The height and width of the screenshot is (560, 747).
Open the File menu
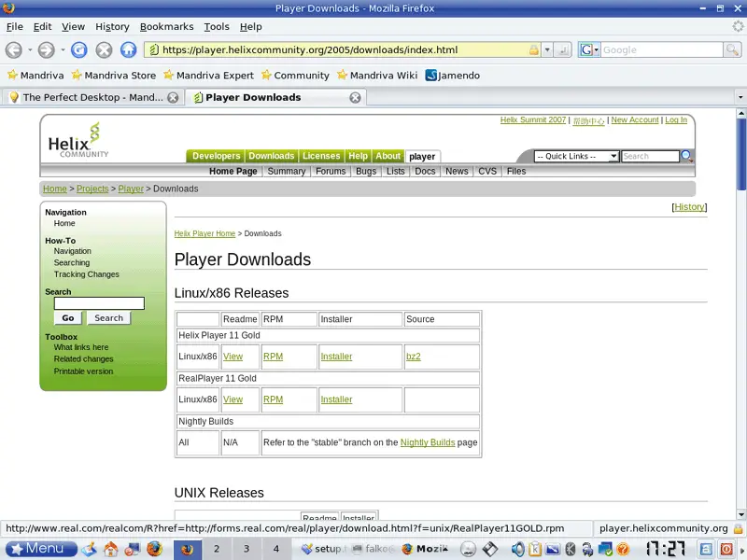tap(15, 27)
